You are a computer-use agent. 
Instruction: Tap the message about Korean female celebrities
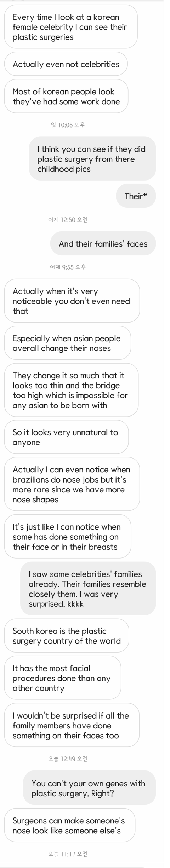pyautogui.click(x=71, y=27)
